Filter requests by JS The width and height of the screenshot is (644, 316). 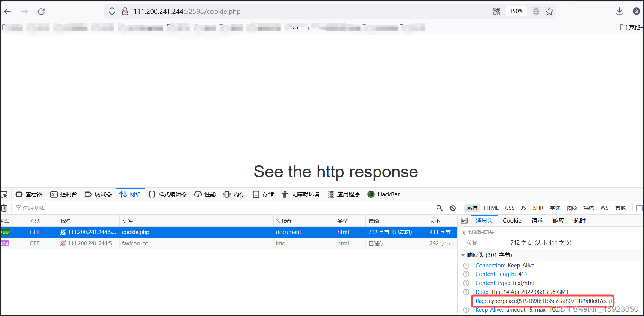point(523,208)
